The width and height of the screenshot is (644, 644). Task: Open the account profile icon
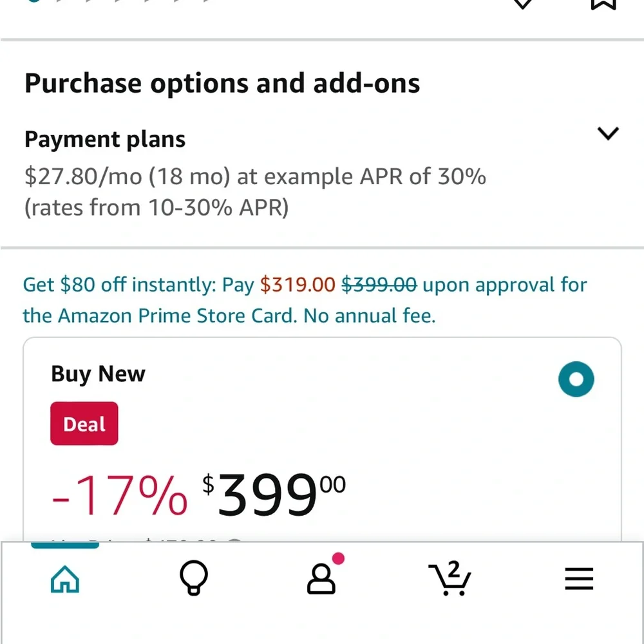[321, 579]
